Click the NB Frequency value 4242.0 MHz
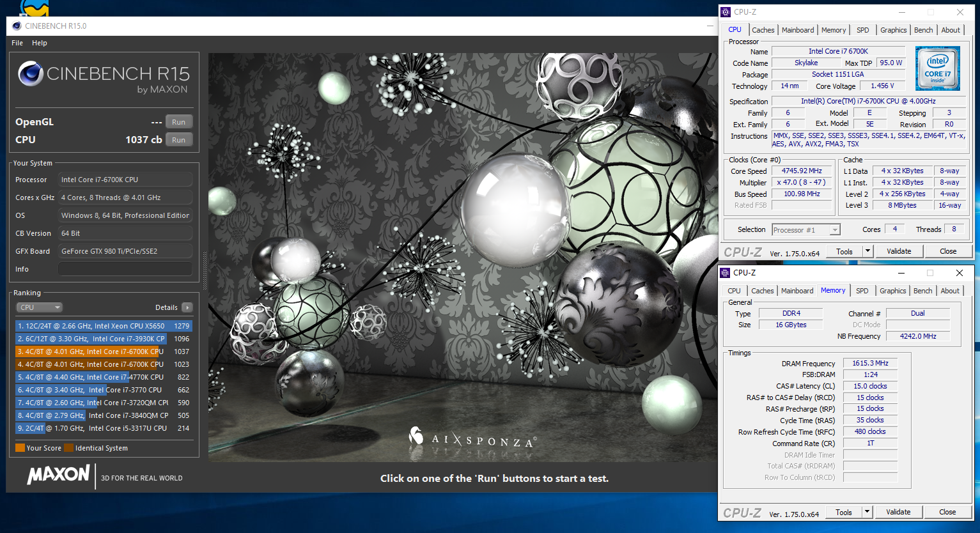The height and width of the screenshot is (533, 980). (917, 336)
